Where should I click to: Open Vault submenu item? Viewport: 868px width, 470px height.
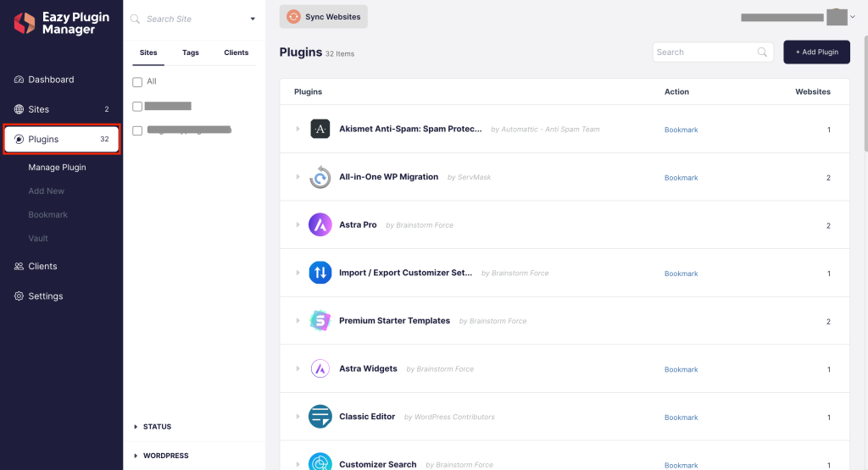tap(38, 239)
